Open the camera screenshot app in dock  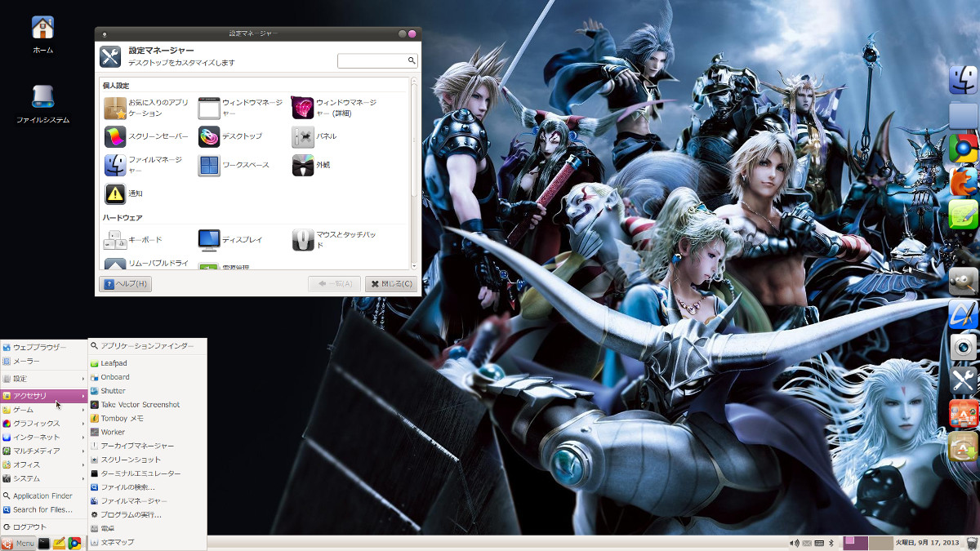coord(964,347)
